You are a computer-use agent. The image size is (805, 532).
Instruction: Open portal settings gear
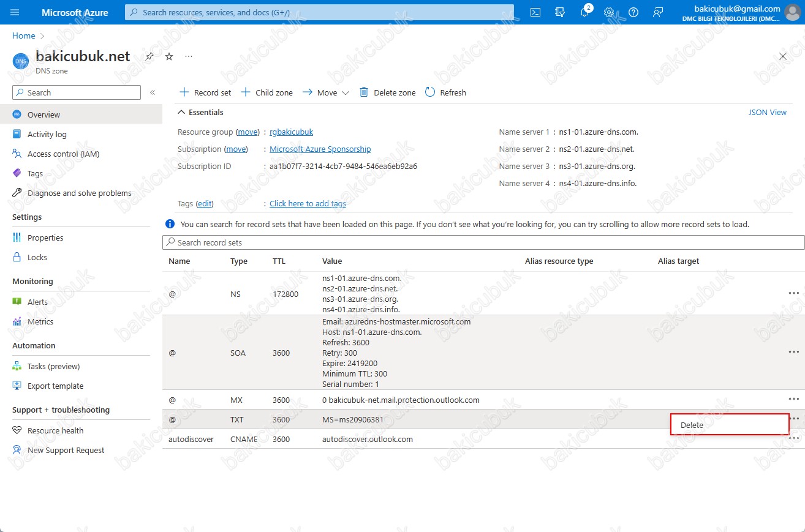tap(609, 12)
